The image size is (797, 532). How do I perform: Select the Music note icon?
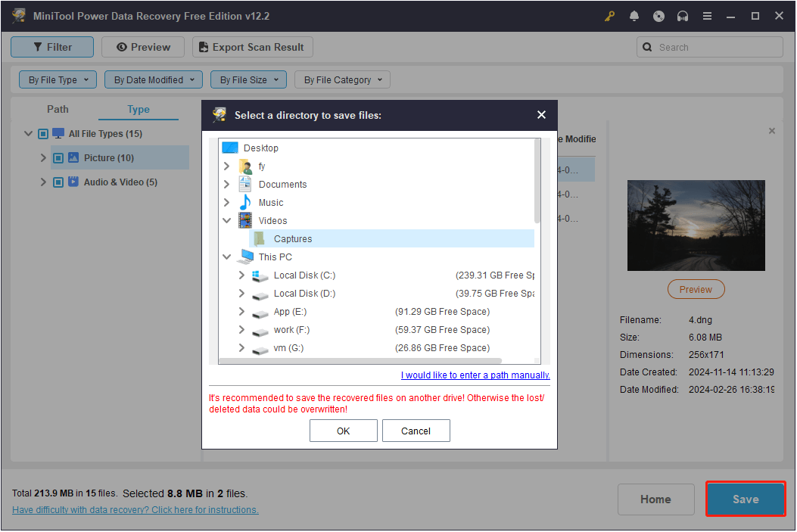tap(245, 202)
